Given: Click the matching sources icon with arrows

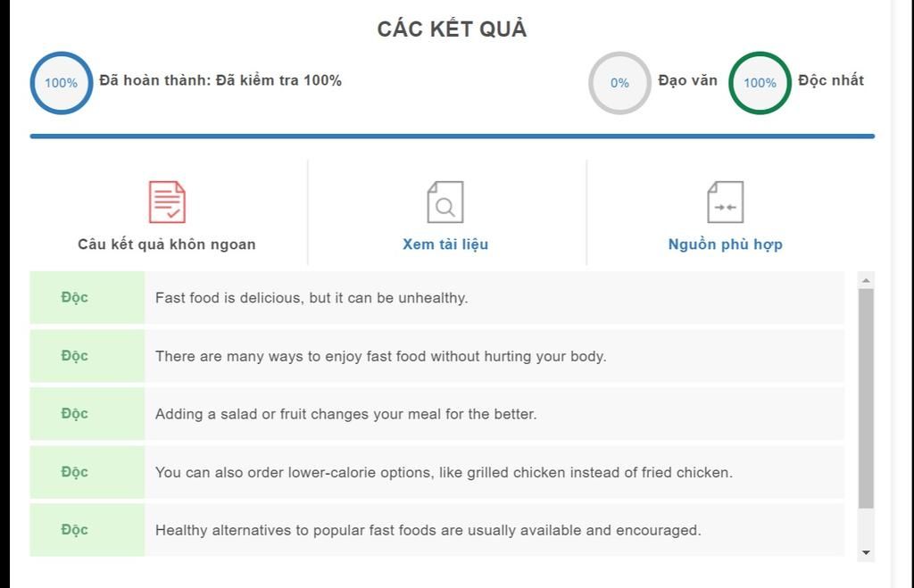Looking at the screenshot, I should point(725,202).
